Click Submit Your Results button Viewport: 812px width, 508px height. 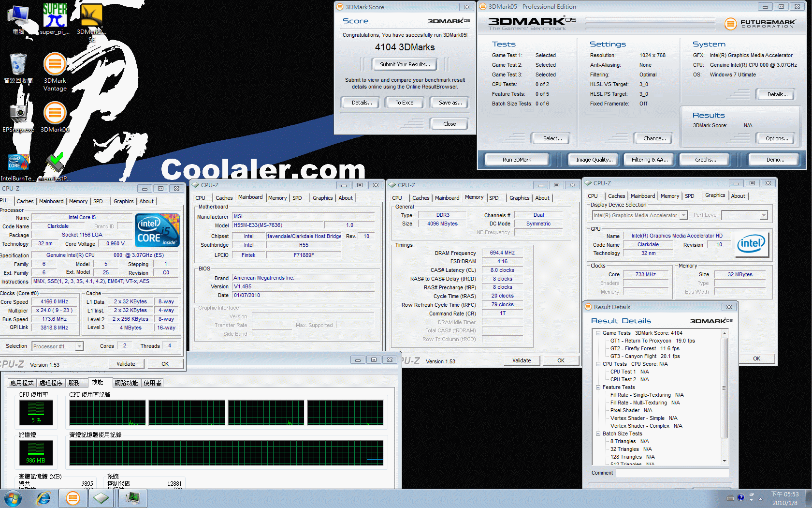405,64
